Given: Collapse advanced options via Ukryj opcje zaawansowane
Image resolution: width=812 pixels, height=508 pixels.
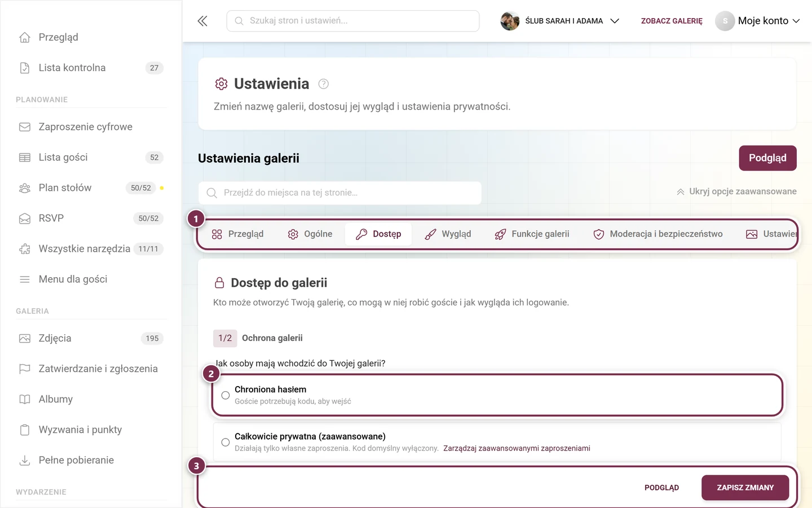Looking at the screenshot, I should click(736, 191).
